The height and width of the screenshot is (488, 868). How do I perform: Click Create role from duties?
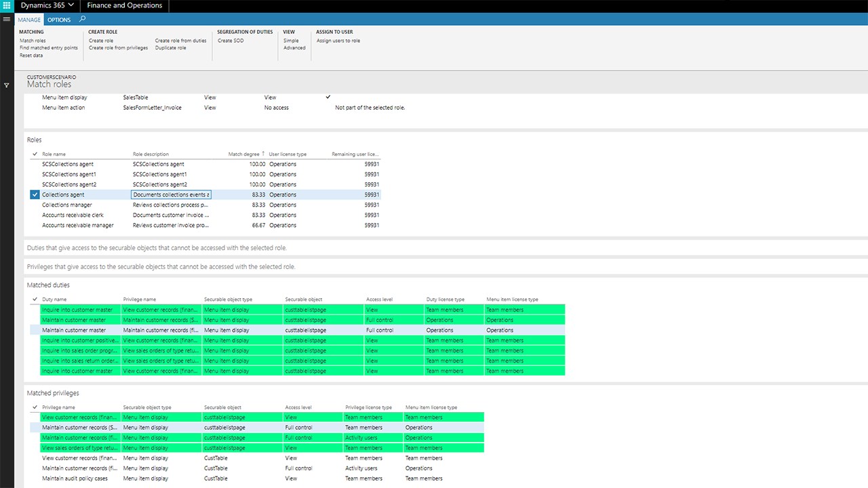tap(180, 41)
